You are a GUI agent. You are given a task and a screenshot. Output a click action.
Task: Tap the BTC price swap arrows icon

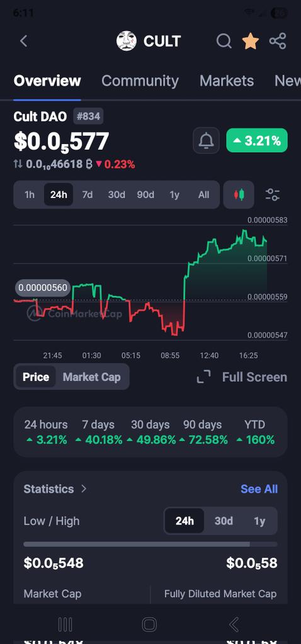coord(18,165)
